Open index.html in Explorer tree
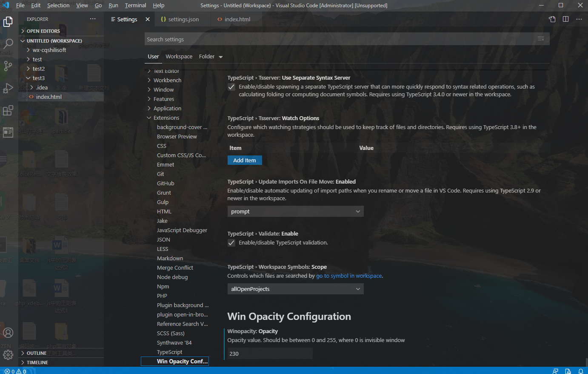Screen dimensions: 588x374 [x=61, y=97]
